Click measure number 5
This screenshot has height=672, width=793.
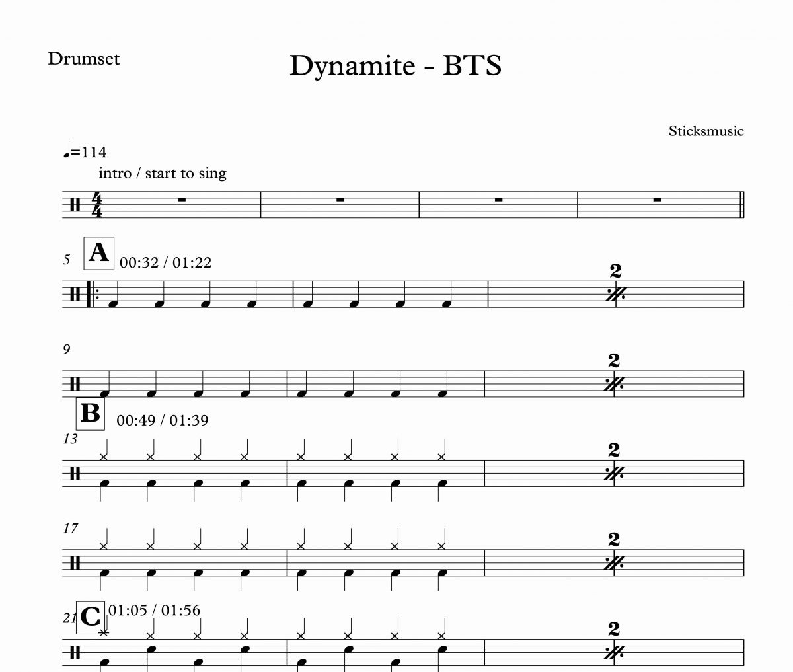pyautogui.click(x=67, y=260)
